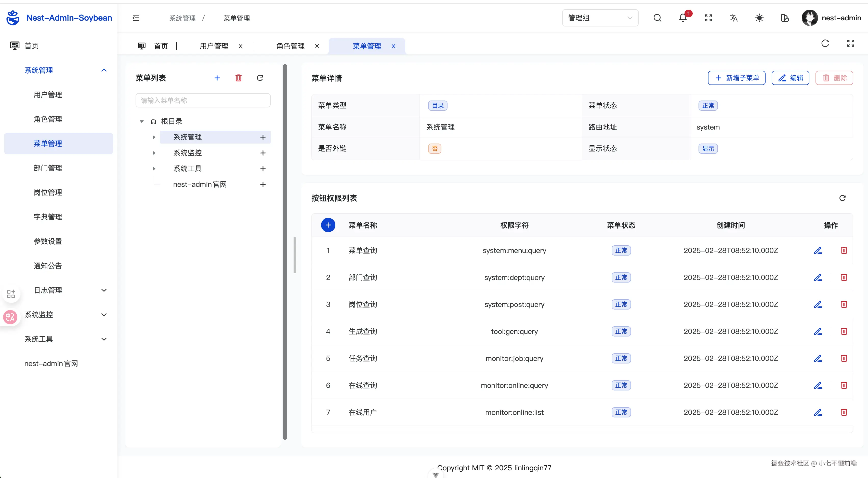Image resolution: width=868 pixels, height=478 pixels.
Task: Expand 系统监控 node in menu tree
Action: point(154,153)
